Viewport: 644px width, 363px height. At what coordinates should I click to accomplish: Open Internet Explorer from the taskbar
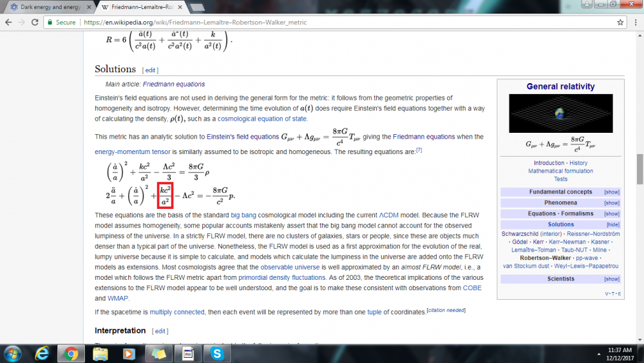click(43, 353)
